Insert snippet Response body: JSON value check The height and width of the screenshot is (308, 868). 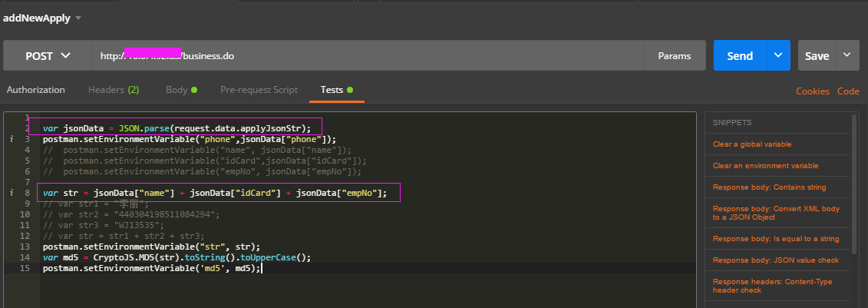click(x=776, y=260)
